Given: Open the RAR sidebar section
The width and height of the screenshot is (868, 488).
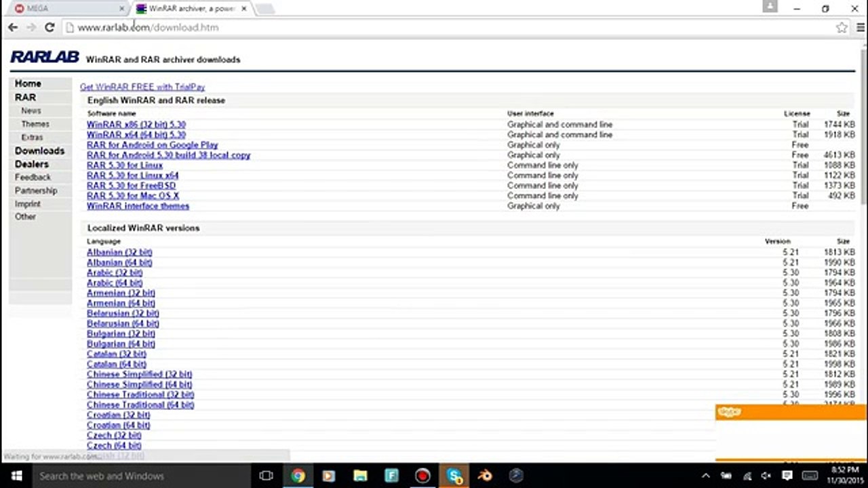Looking at the screenshot, I should point(25,97).
